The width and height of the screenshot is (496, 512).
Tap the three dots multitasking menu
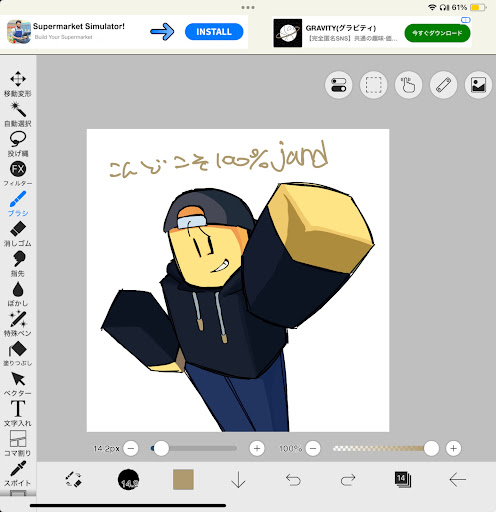point(248,7)
